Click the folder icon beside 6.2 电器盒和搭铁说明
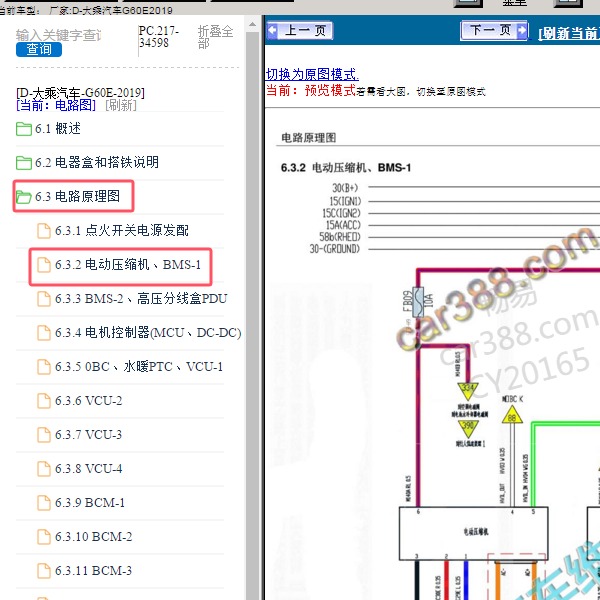 click(24, 163)
